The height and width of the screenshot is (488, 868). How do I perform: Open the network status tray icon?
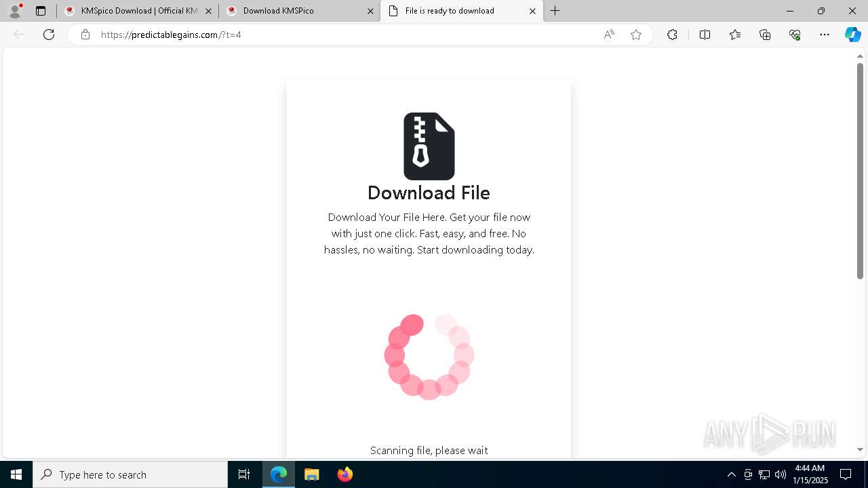pyautogui.click(x=764, y=474)
